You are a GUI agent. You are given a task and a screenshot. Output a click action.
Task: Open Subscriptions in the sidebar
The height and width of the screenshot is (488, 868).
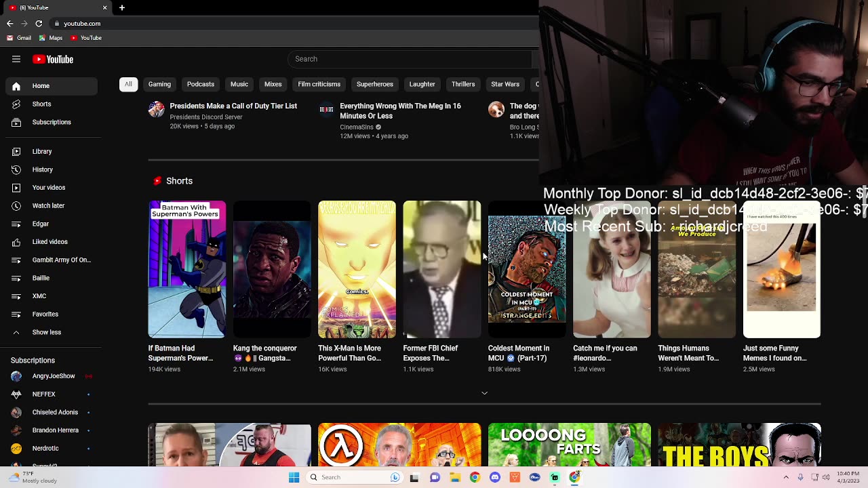(x=51, y=123)
